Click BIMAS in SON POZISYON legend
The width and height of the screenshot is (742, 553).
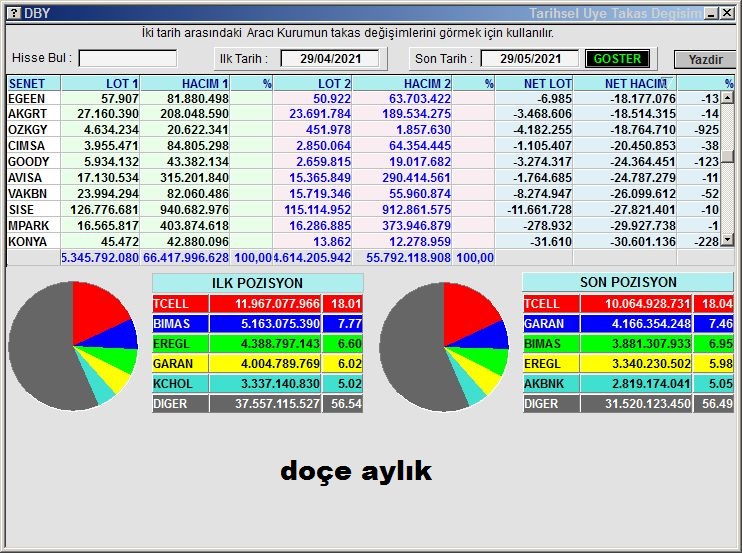click(x=551, y=344)
